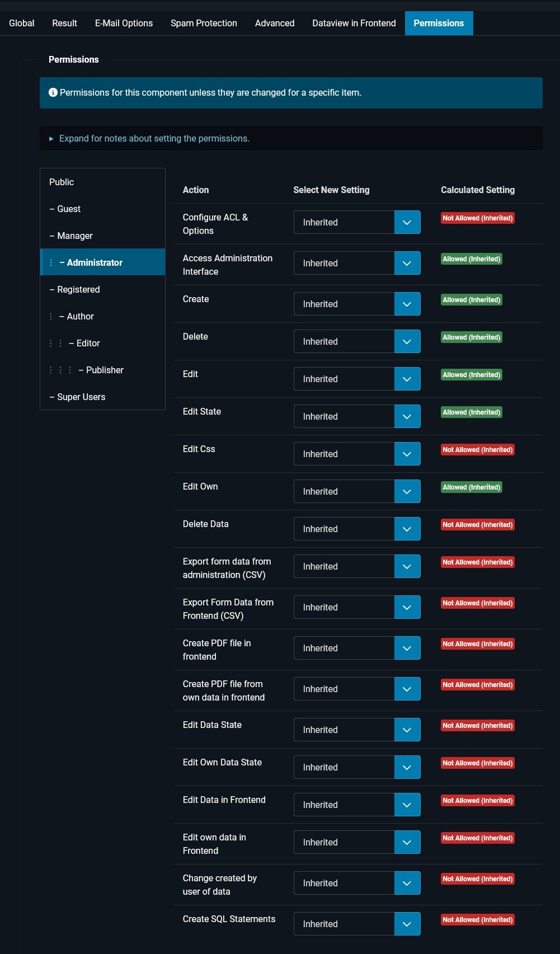Select the Public group at the top
This screenshot has height=954, width=560.
coord(62,182)
